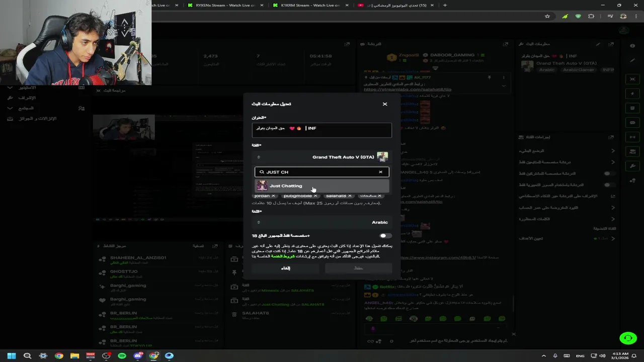The height and width of the screenshot is (362, 644).
Task: Remove the jordan tag
Action: tap(273, 196)
